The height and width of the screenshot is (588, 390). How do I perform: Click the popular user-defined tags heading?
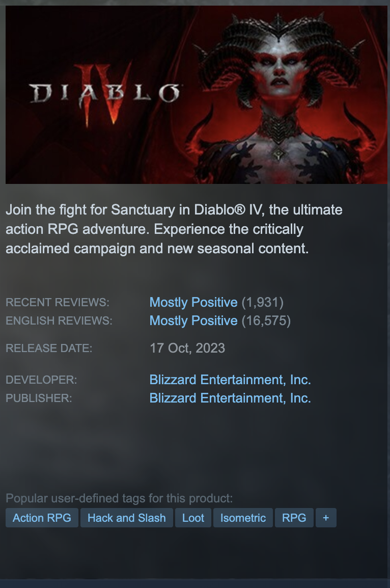point(119,498)
